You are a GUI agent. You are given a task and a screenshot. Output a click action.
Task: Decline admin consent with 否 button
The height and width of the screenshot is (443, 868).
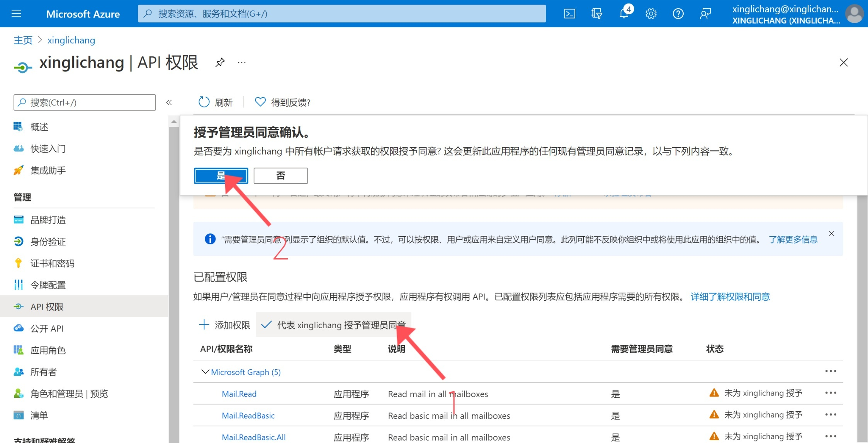click(x=281, y=176)
